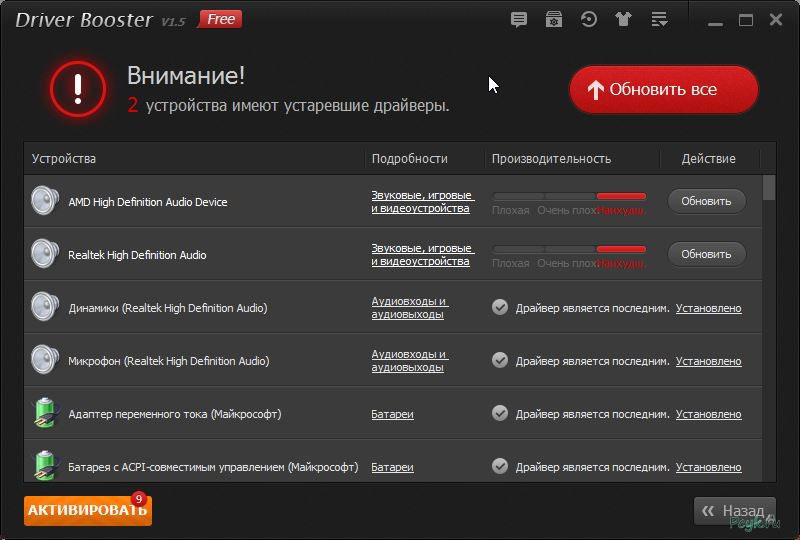Open the skin (t-shirt) icon
800x540 pixels.
(623, 20)
